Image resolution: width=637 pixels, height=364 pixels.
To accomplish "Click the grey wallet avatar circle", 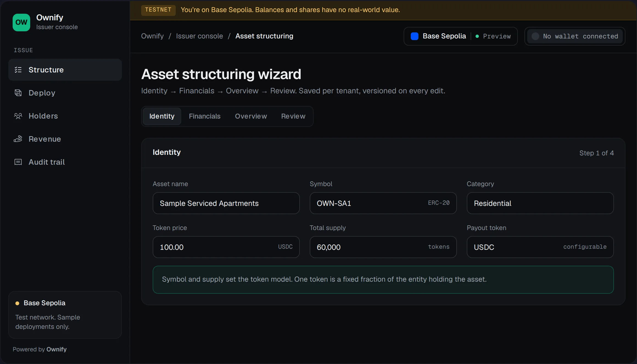I will tap(535, 36).
